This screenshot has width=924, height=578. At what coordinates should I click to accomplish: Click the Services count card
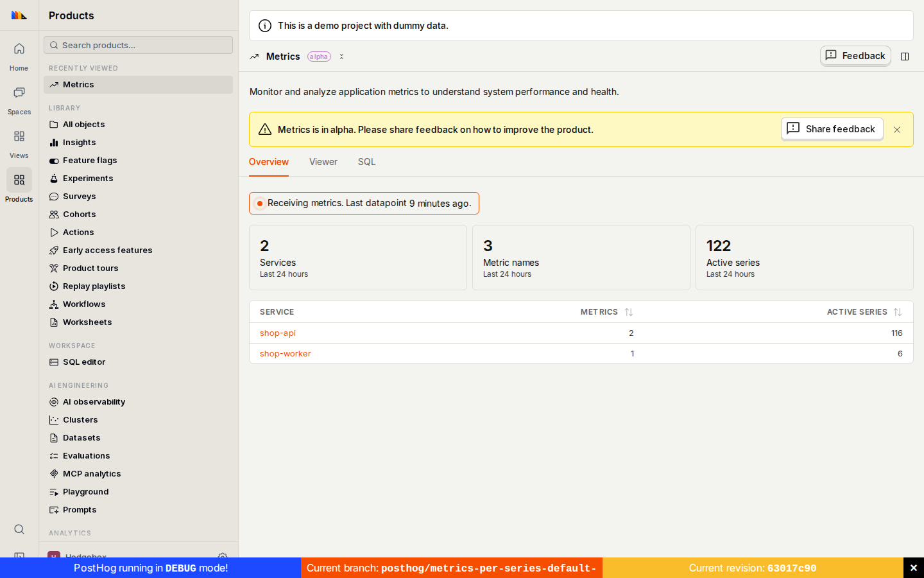pos(358,258)
